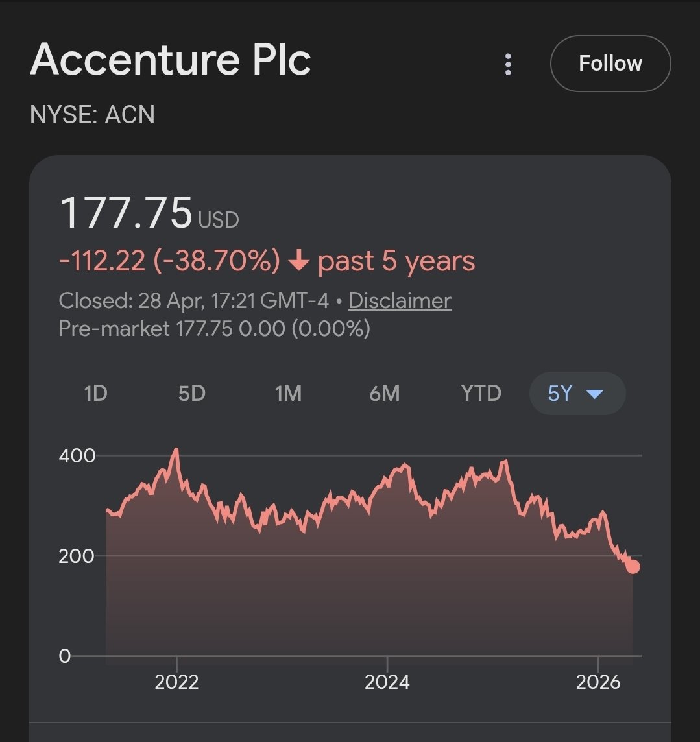Click the current price dot on chart
Viewport: 700px width, 742px height.
633,566
